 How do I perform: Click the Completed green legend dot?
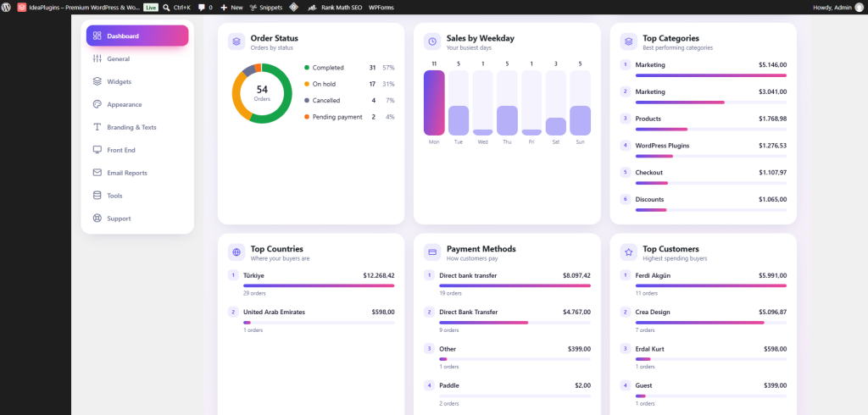click(307, 68)
